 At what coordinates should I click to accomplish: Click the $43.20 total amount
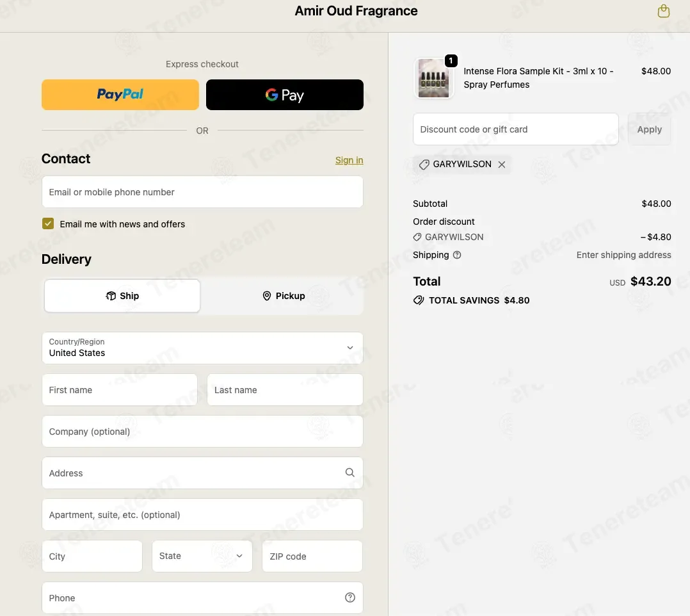click(650, 281)
